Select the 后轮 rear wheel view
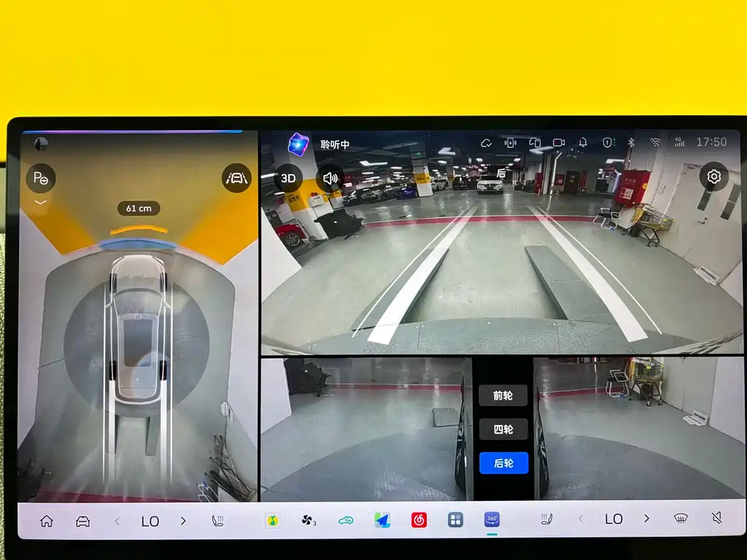Image resolution: width=747 pixels, height=560 pixels. (x=503, y=463)
